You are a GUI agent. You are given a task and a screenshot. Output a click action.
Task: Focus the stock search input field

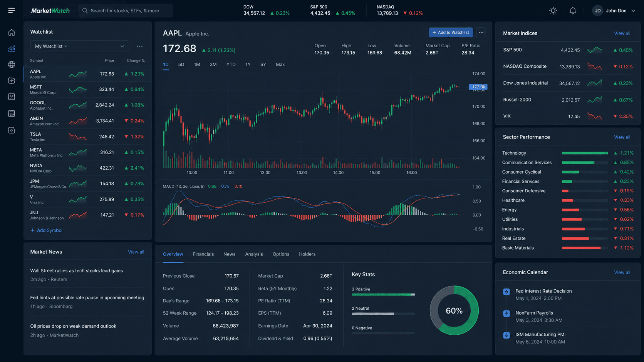click(126, 11)
